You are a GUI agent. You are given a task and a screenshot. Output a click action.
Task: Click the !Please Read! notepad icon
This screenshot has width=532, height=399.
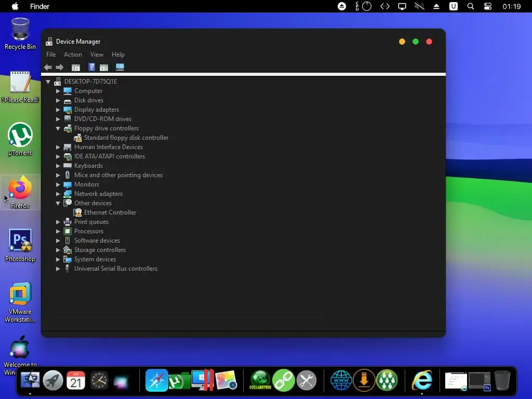[x=20, y=87]
